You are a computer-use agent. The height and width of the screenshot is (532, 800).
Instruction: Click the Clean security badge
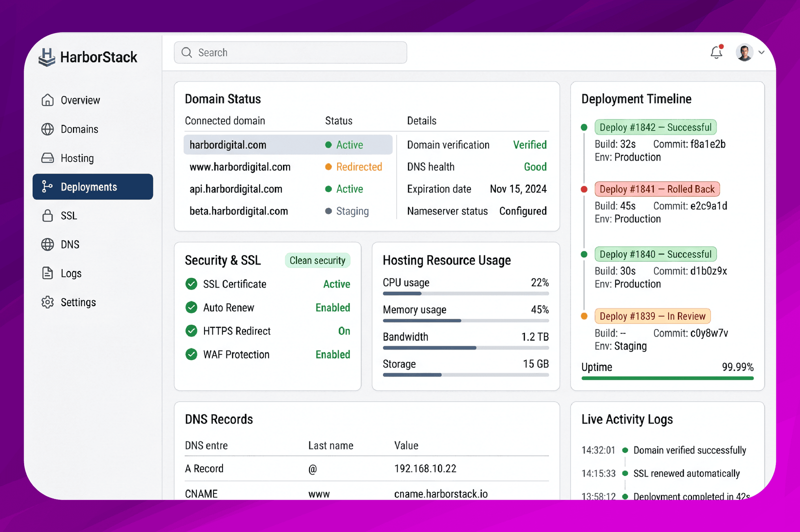[317, 260]
